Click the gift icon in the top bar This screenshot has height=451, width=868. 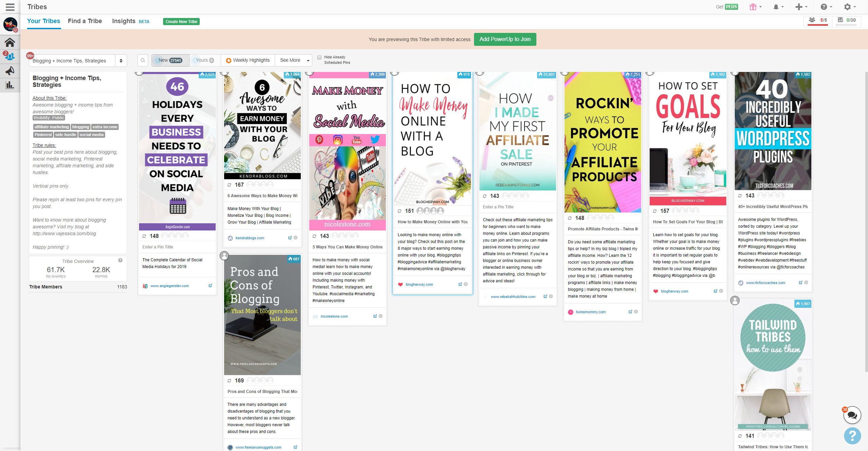tap(753, 7)
